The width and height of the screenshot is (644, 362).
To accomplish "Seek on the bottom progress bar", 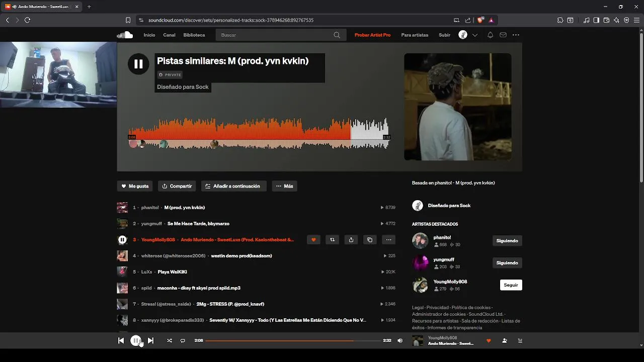I will [x=293, y=340].
